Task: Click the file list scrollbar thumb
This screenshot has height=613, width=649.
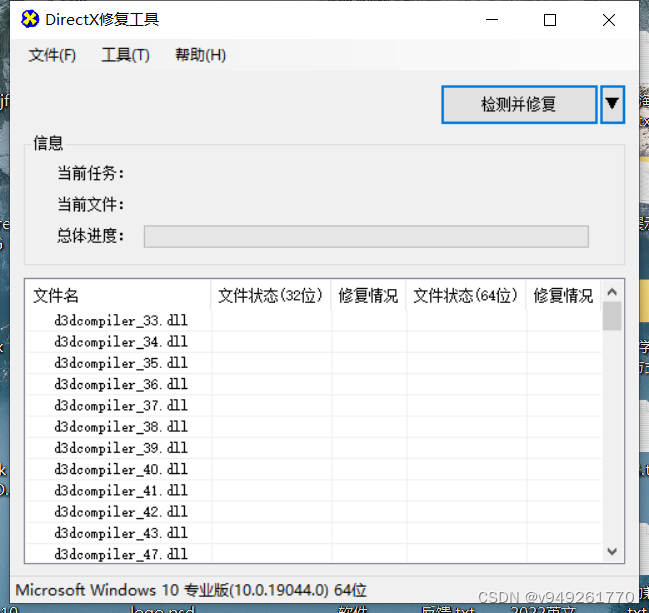Action: pos(612,316)
